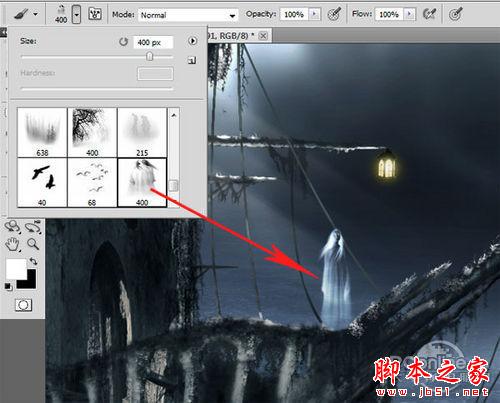The height and width of the screenshot is (403, 500).
Task: Toggle pressure for opacity icon
Action: (334, 14)
